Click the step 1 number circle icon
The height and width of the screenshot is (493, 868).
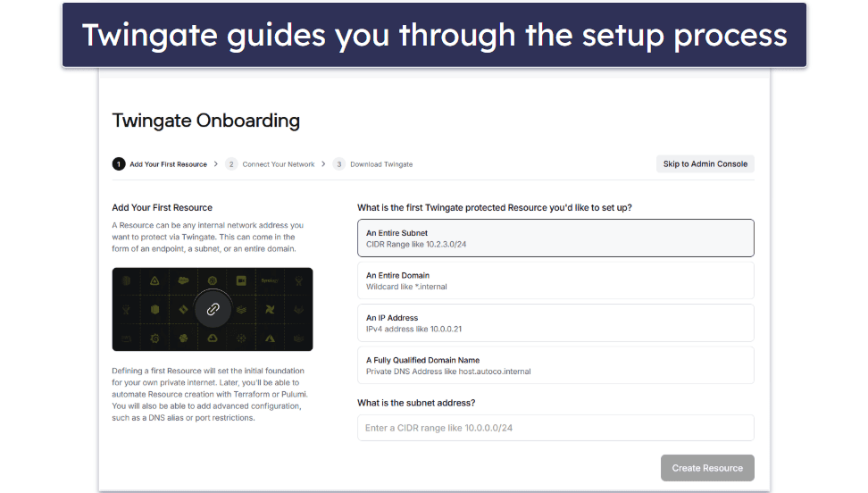pos(119,164)
